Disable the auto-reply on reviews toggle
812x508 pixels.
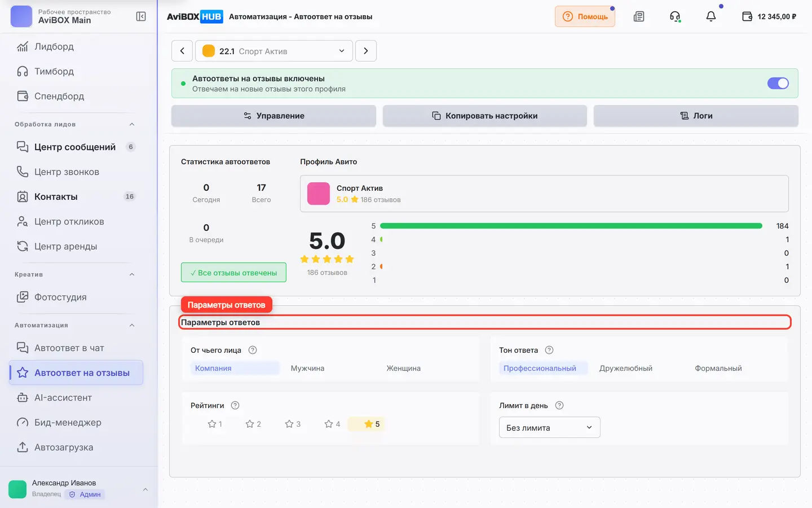tap(778, 83)
